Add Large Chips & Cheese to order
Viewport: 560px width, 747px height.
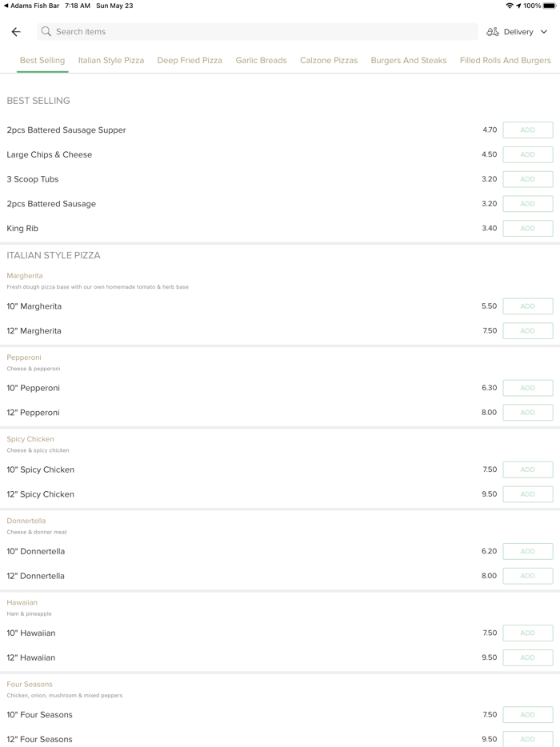527,154
